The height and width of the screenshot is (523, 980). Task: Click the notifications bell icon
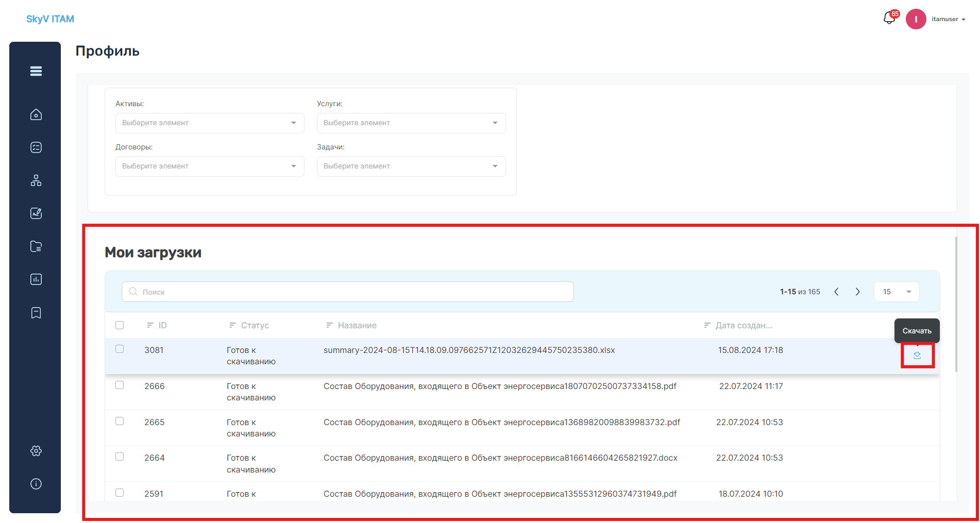click(889, 19)
